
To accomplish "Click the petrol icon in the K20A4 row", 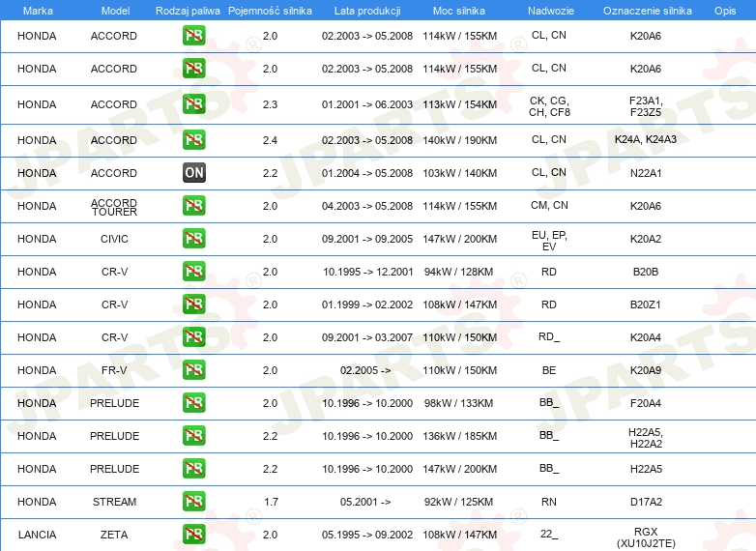I will (x=193, y=336).
